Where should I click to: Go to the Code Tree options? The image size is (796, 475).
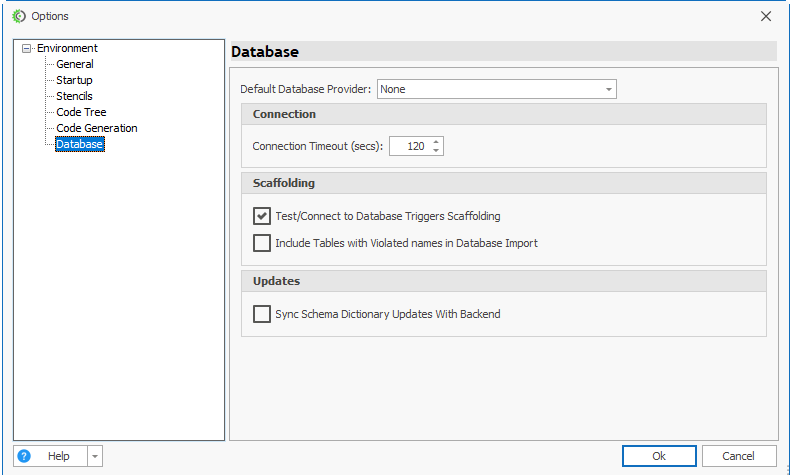(81, 112)
